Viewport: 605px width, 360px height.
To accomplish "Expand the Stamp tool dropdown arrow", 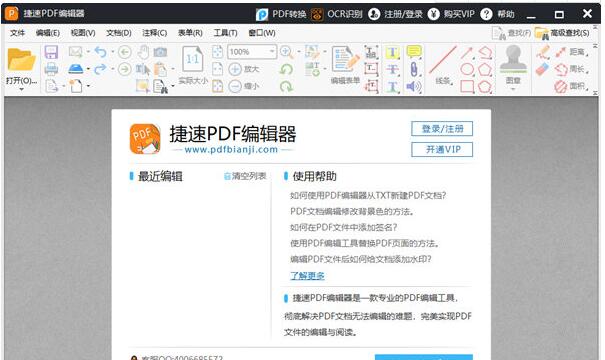I will (x=513, y=90).
